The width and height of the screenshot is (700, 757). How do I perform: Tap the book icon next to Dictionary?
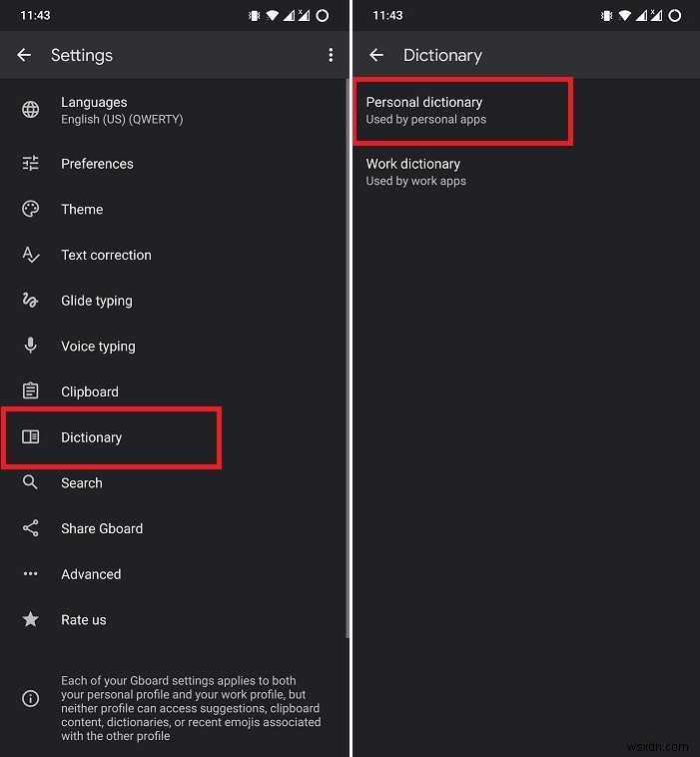point(30,436)
